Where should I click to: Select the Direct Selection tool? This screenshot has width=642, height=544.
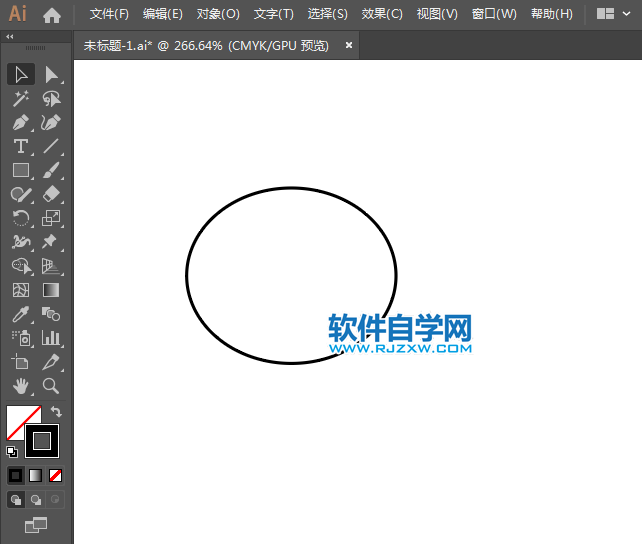51,75
